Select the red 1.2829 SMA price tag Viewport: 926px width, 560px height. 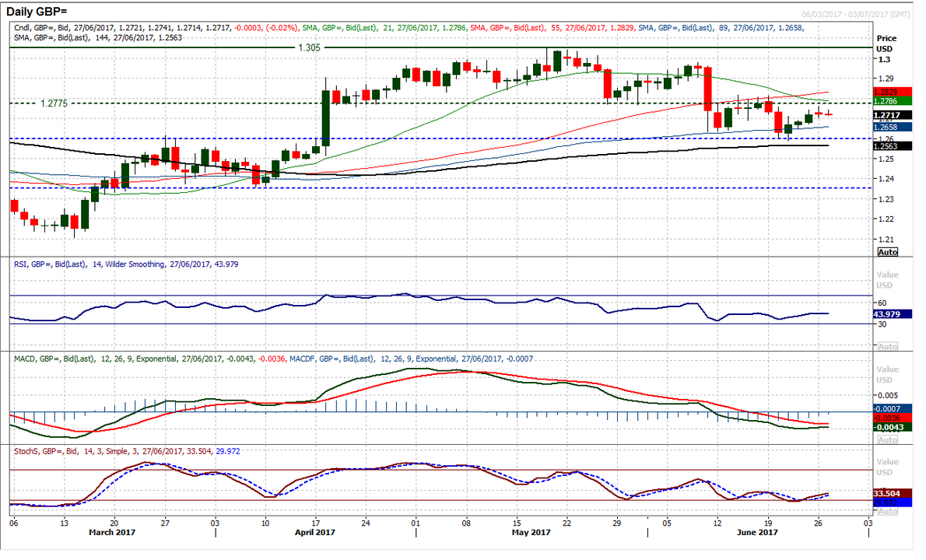888,91
